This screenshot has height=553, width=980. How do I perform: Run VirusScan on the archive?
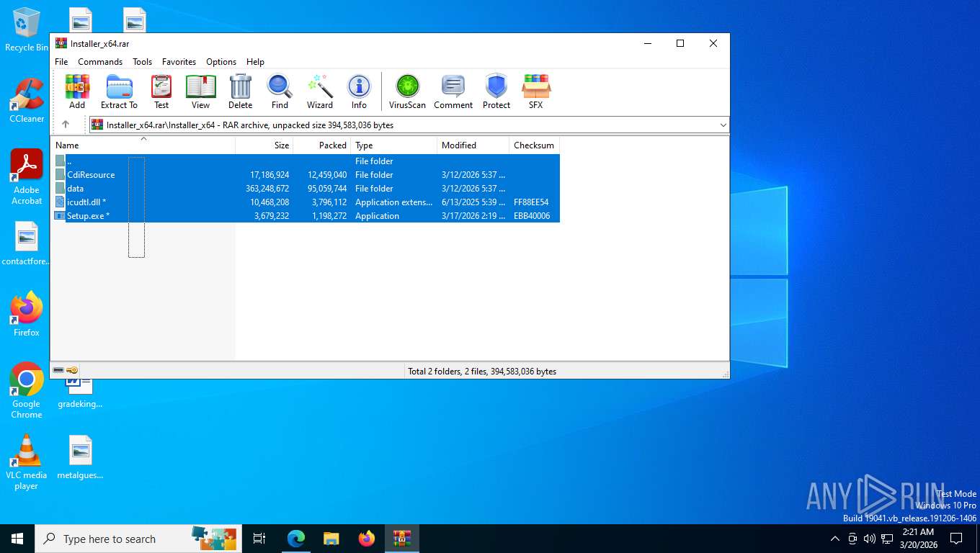pos(407,91)
